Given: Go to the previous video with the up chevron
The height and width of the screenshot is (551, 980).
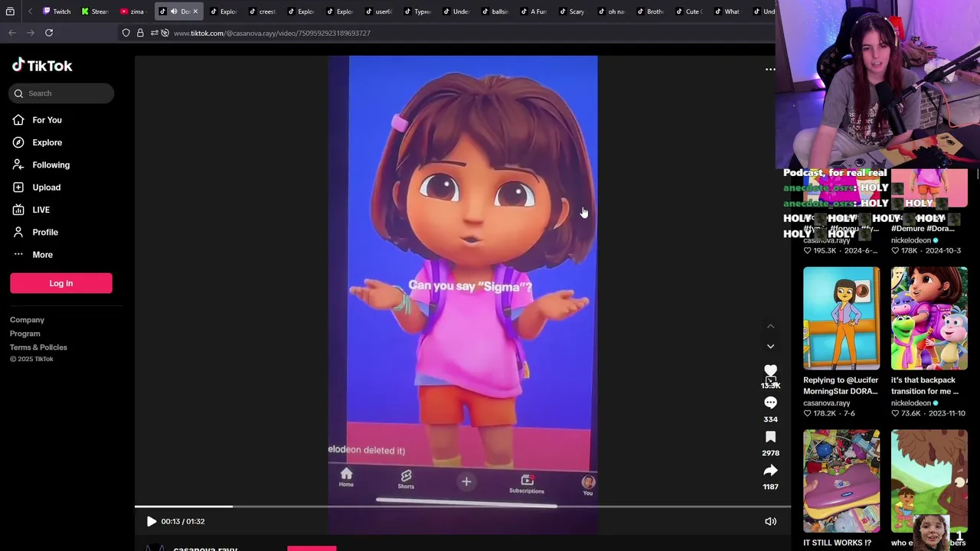Looking at the screenshot, I should point(770,327).
